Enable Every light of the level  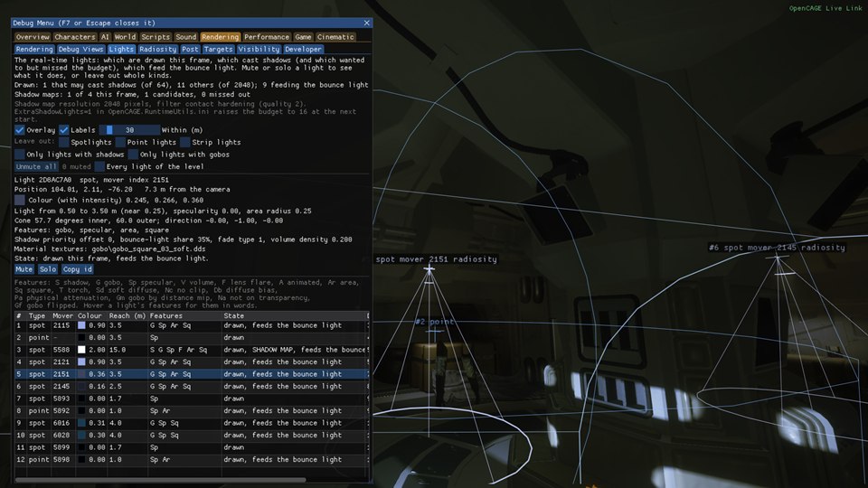coord(99,166)
